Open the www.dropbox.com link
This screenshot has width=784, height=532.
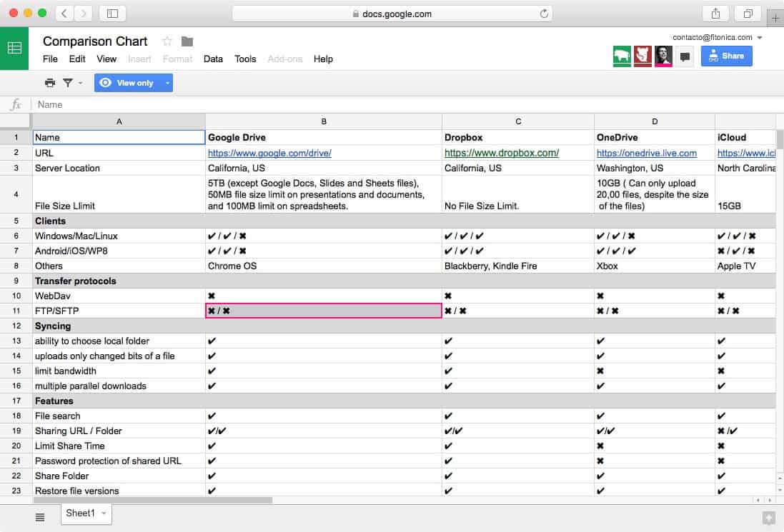click(x=502, y=153)
